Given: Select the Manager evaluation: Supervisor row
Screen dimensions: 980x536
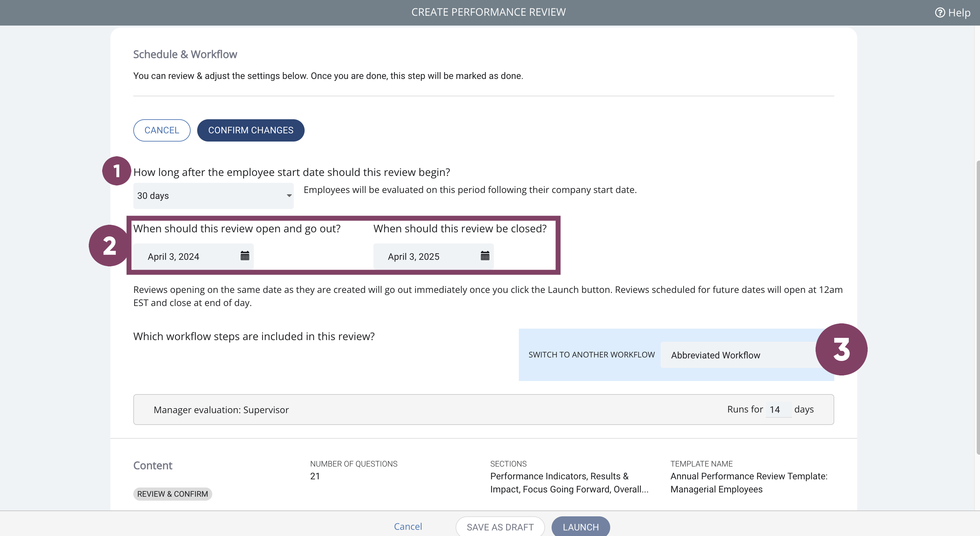Looking at the screenshot, I should tap(483, 409).
